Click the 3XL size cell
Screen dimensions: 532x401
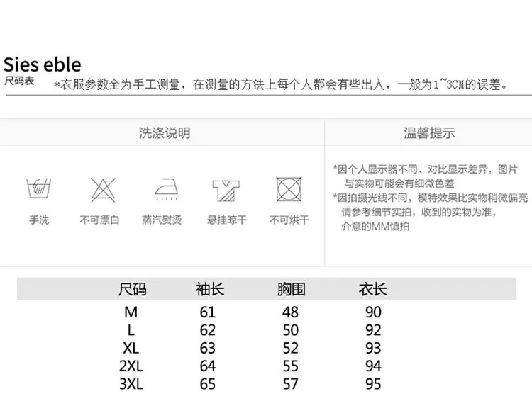131,384
